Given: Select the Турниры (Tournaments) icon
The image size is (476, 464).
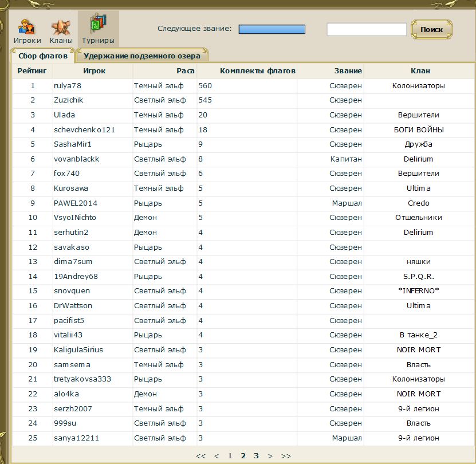Looking at the screenshot, I should click(x=98, y=30).
